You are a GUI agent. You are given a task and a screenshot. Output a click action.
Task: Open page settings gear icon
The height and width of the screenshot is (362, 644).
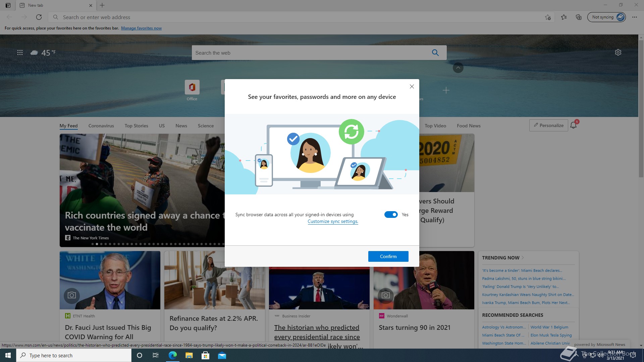coord(618,52)
